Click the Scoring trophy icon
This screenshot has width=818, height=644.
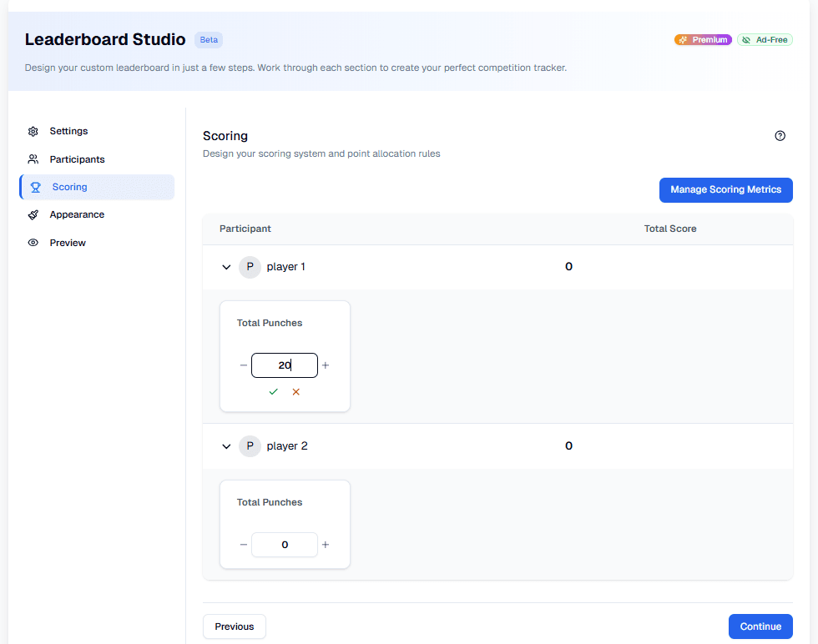(33, 187)
